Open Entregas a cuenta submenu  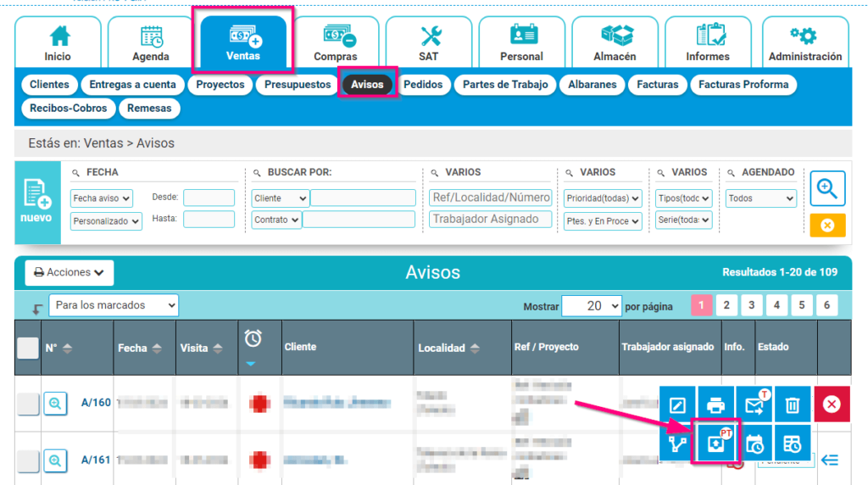132,85
